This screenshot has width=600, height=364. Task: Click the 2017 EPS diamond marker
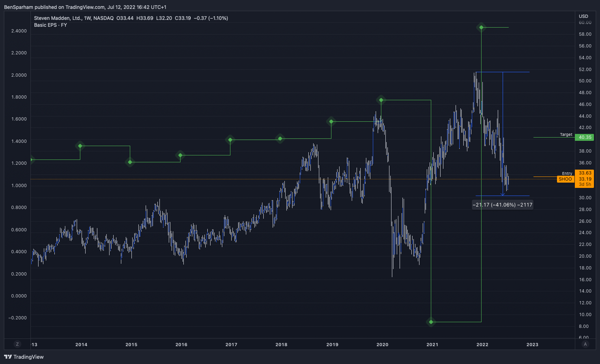pyautogui.click(x=230, y=140)
